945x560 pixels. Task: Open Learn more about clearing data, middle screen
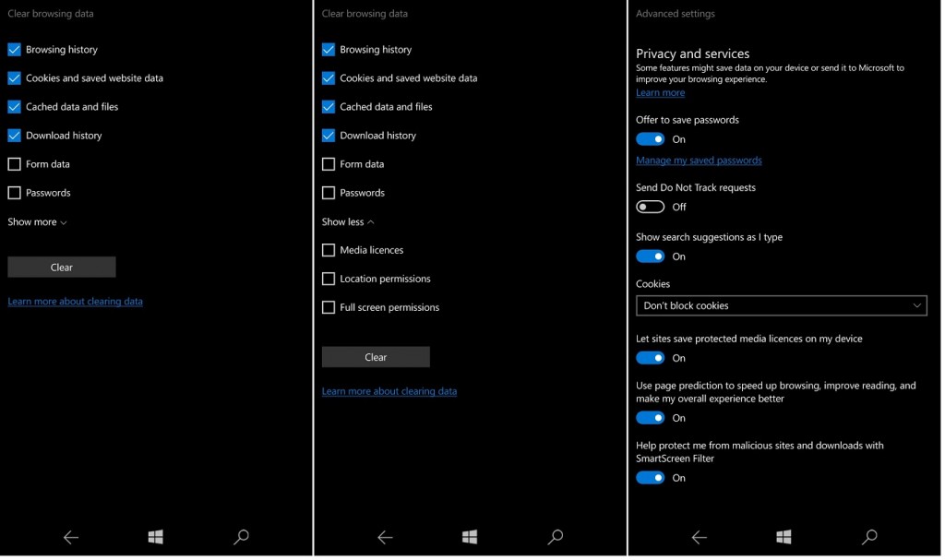coord(389,391)
